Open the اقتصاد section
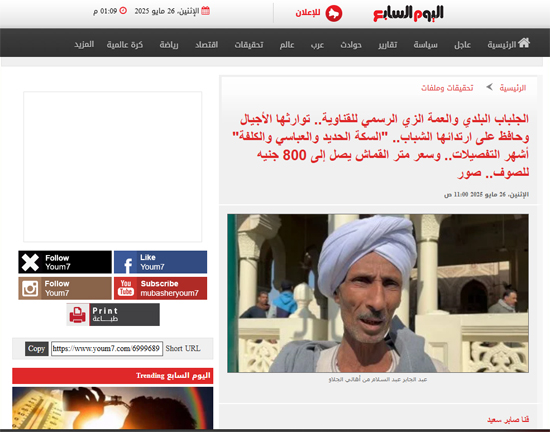550x432 pixels. (207, 45)
